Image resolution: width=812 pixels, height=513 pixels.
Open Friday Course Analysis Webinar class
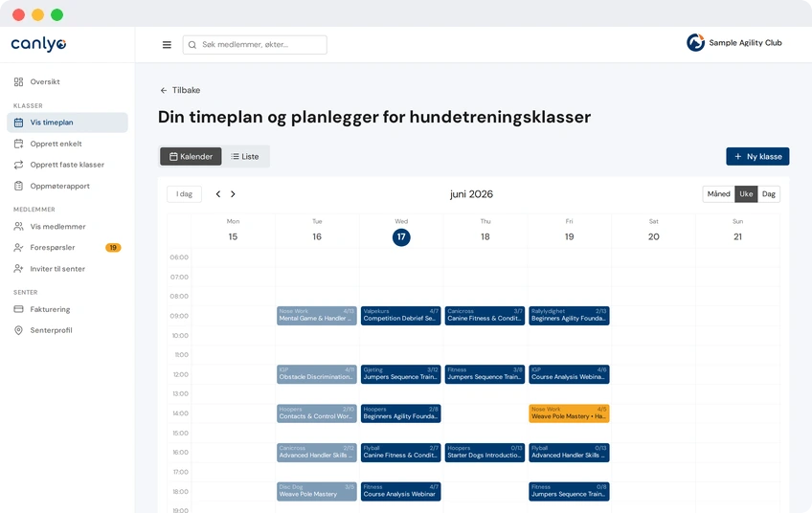point(569,374)
